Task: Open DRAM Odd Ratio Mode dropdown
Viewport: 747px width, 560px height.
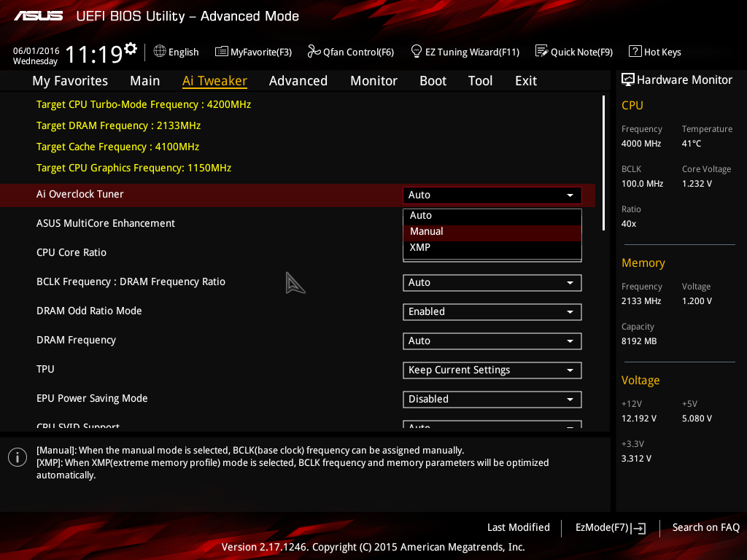Action: pyautogui.click(x=492, y=311)
